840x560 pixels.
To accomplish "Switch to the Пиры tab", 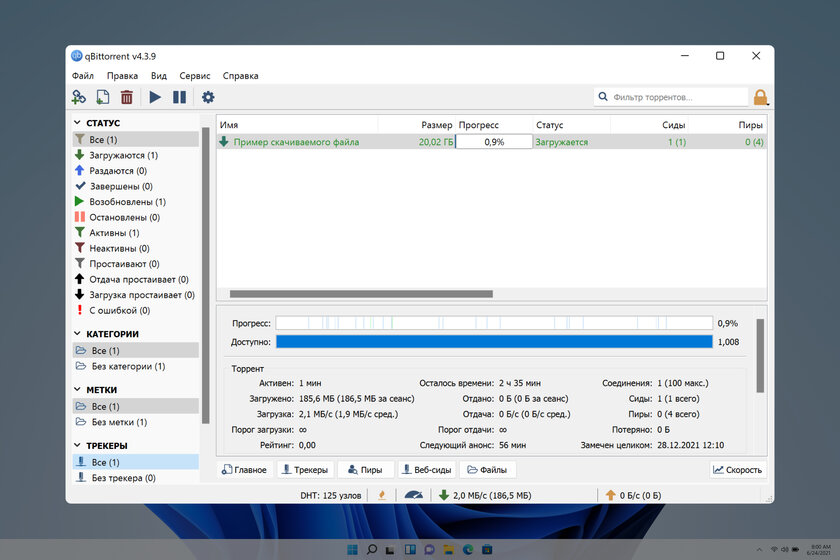I will [365, 469].
